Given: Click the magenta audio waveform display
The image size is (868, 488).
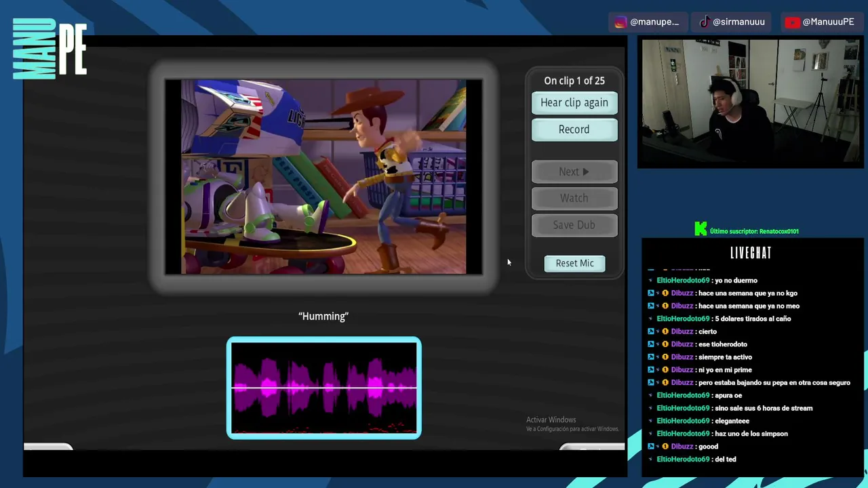Looking at the screenshot, I should coord(324,388).
